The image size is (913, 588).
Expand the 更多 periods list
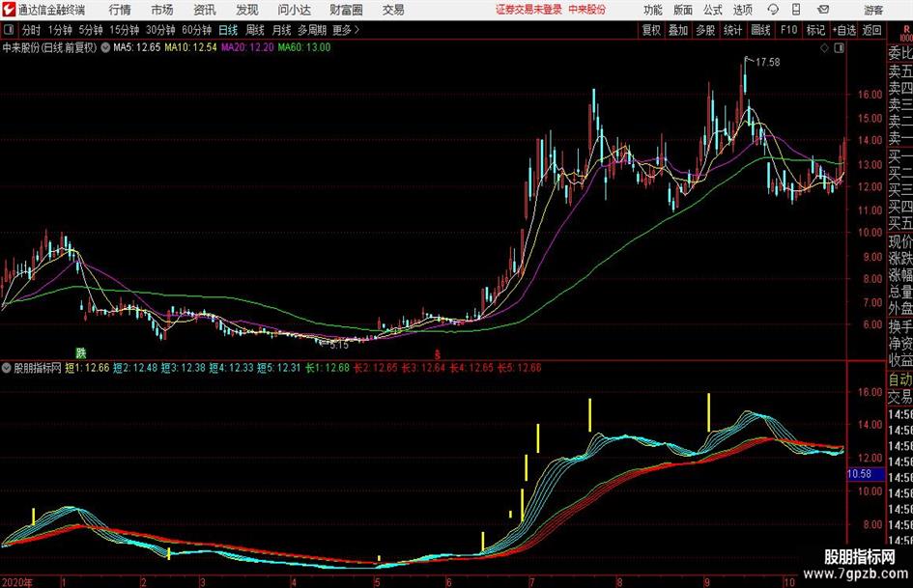tap(346, 30)
